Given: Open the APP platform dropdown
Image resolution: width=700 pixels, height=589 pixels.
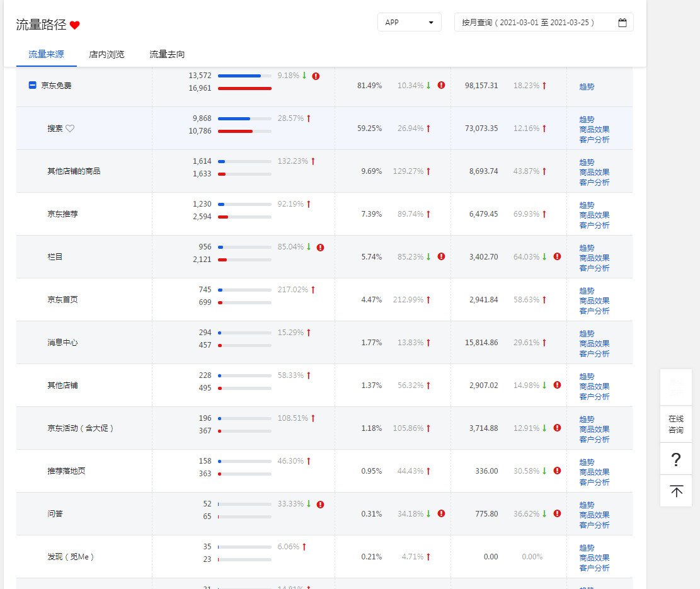Looking at the screenshot, I should (410, 22).
